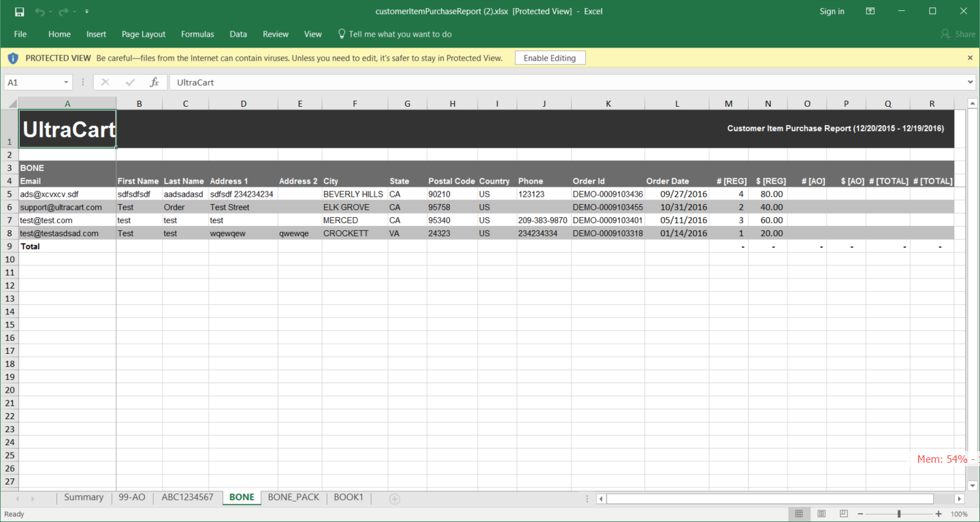Viewport: 980px width, 522px height.
Task: Add a new sheet with the plus icon
Action: (x=394, y=499)
